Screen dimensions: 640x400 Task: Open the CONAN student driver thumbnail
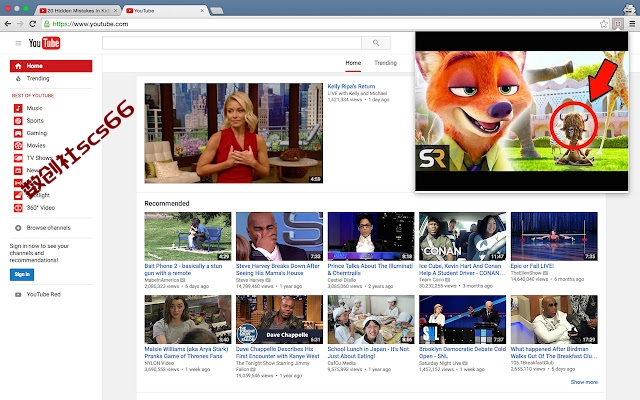462,236
